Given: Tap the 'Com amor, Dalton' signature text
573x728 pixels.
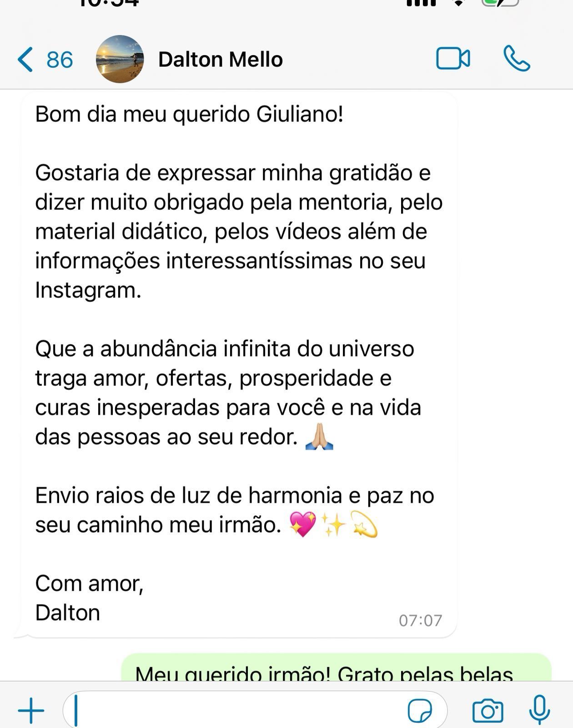Looking at the screenshot, I should coord(90,598).
